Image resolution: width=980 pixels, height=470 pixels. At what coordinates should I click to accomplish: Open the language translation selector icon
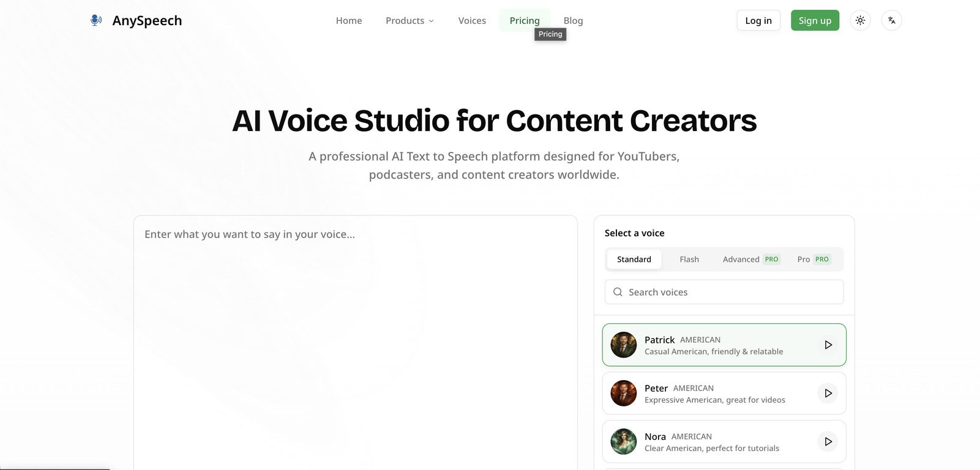coord(891,20)
